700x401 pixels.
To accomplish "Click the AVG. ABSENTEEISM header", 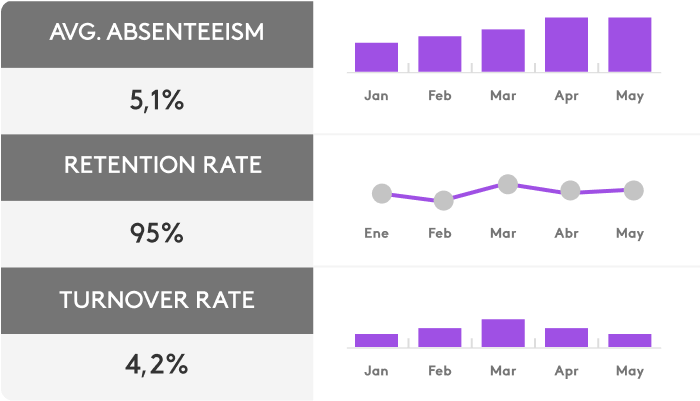I will tap(157, 33).
